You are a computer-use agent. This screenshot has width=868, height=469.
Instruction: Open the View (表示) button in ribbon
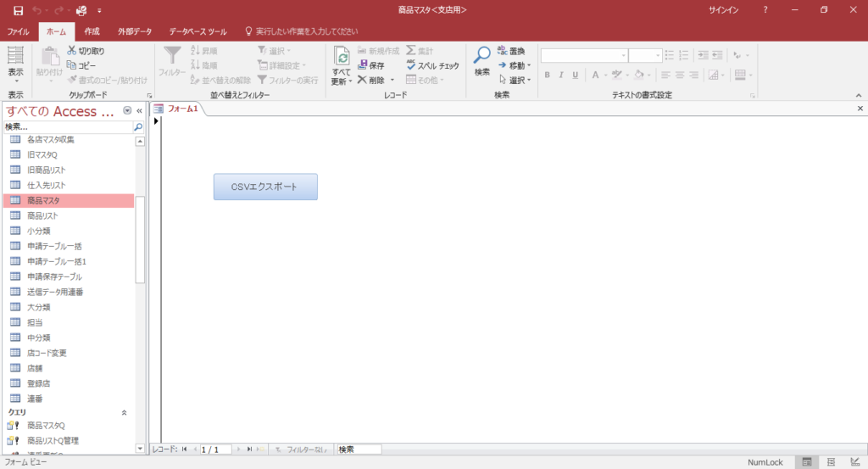(15, 65)
